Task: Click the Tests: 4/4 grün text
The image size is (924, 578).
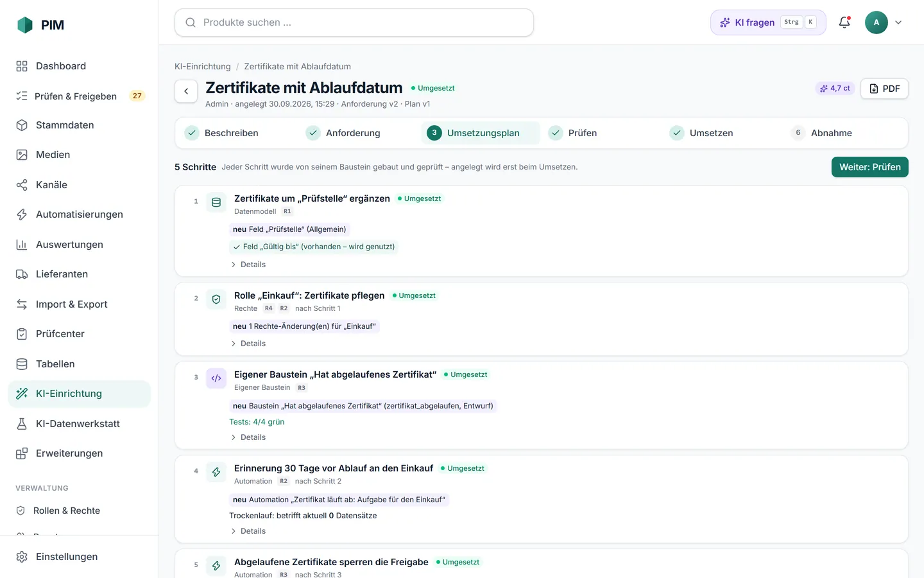Action: click(x=257, y=422)
